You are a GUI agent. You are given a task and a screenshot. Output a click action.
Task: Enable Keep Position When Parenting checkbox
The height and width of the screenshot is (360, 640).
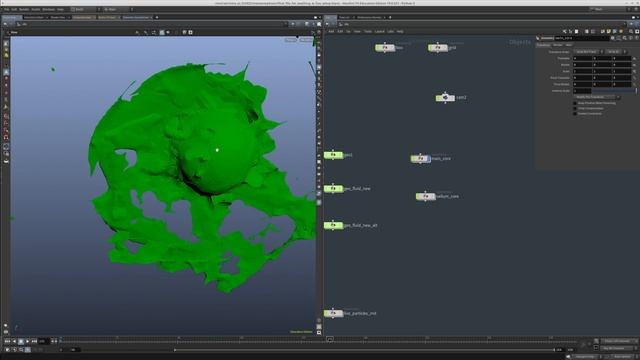click(575, 103)
